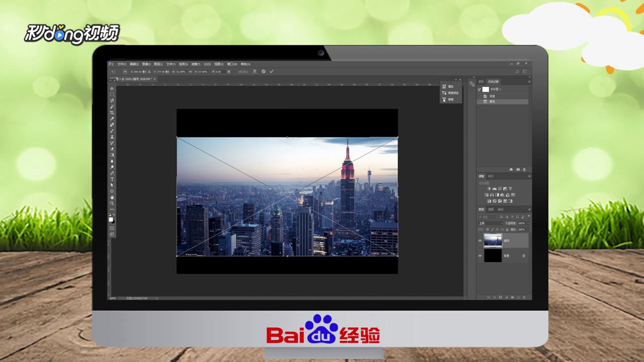Select the Horizontal Type tool
The height and width of the screenshot is (362, 644).
click(x=111, y=178)
